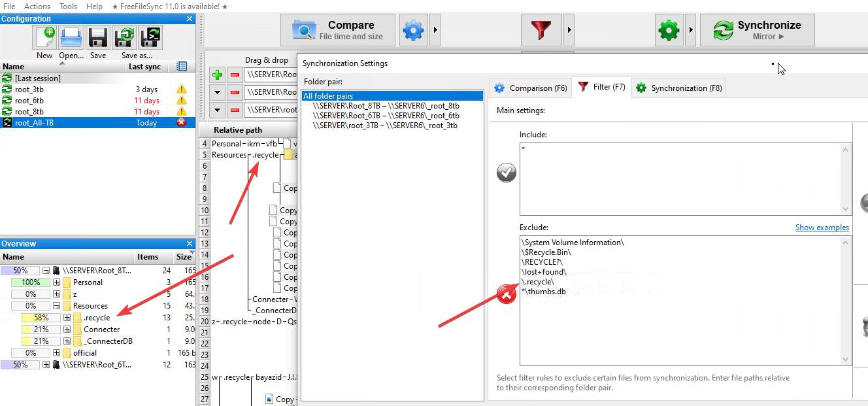Click the Save as GUI job icon

(x=124, y=37)
